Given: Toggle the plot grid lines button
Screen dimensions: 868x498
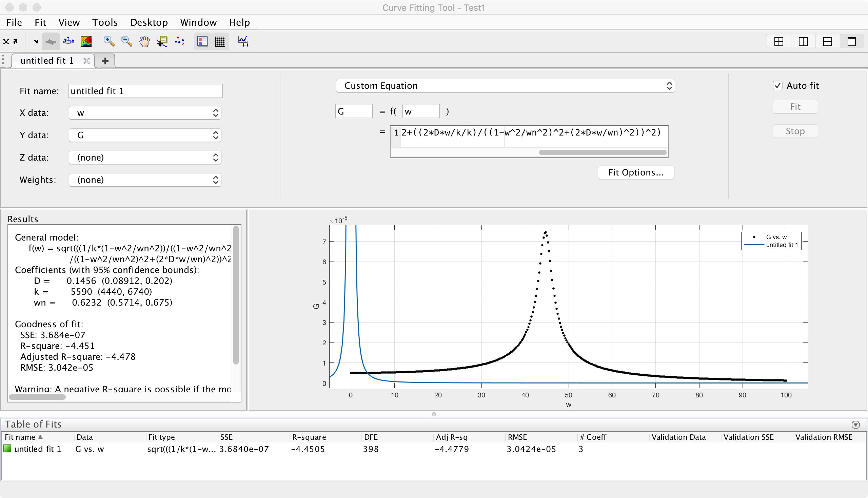Looking at the screenshot, I should point(220,41).
